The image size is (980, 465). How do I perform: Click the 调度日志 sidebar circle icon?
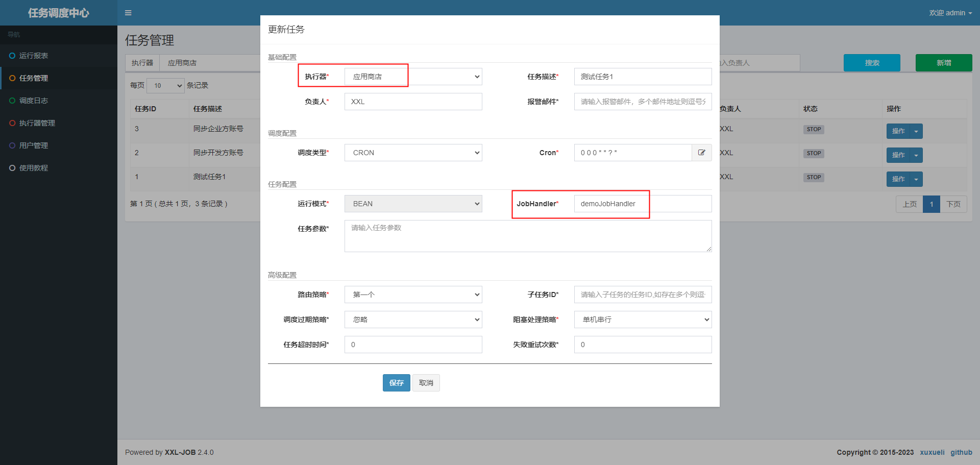click(x=12, y=101)
